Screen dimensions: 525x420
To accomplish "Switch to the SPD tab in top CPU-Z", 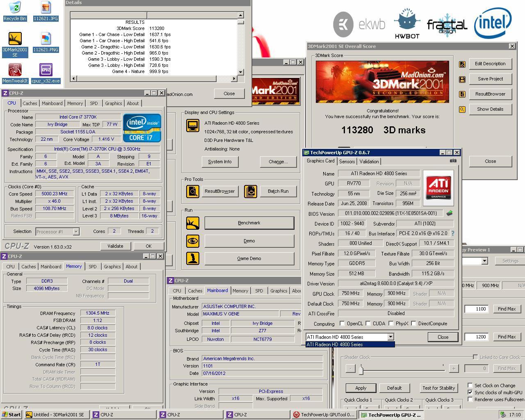I will (94, 103).
